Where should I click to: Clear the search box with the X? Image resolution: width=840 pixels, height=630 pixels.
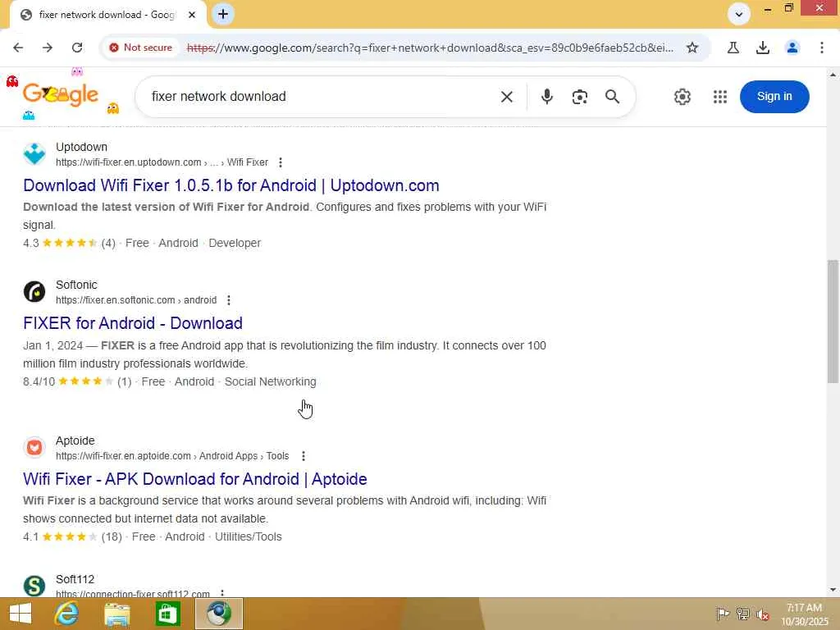point(507,97)
